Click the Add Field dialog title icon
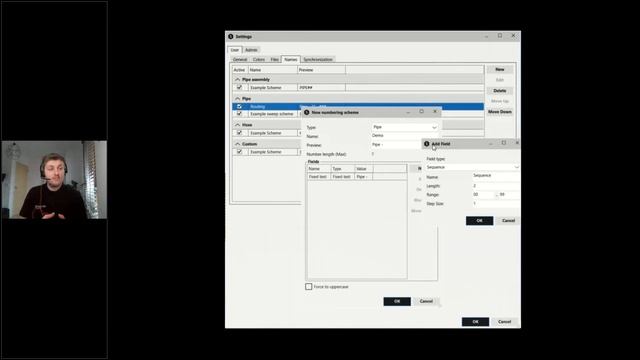The image size is (640, 360). pyautogui.click(x=427, y=144)
